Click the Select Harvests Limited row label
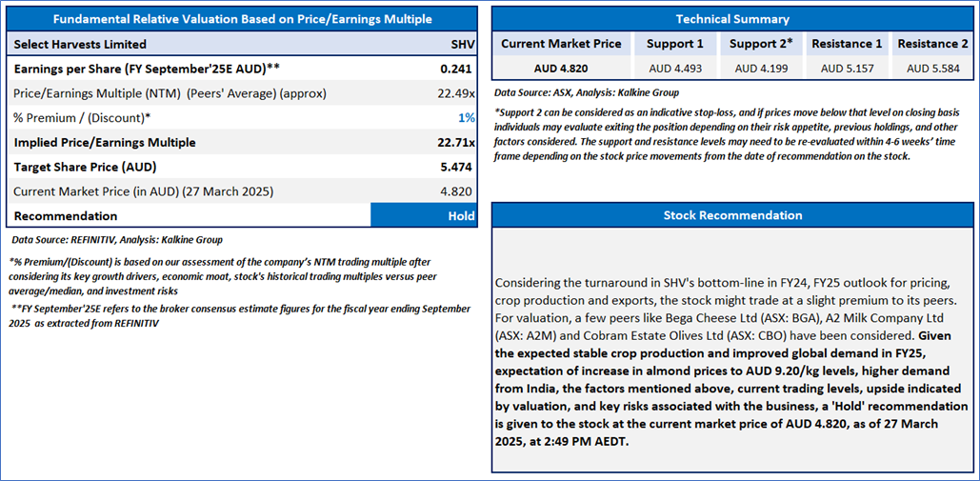This screenshot has height=481, width=980. [x=81, y=44]
